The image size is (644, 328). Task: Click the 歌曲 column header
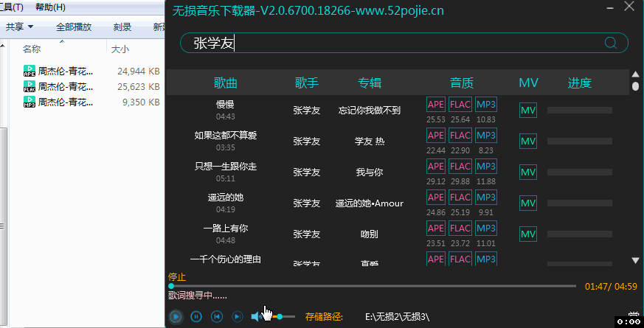[x=226, y=83]
